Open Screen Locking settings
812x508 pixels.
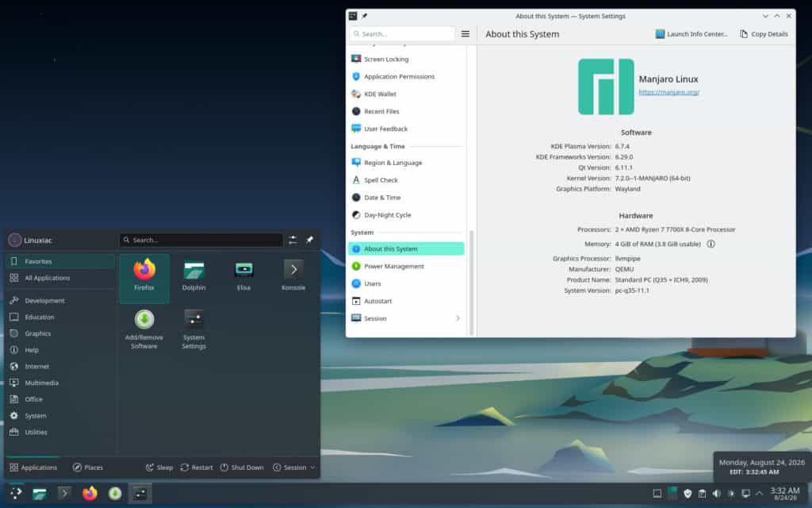[x=406, y=59]
